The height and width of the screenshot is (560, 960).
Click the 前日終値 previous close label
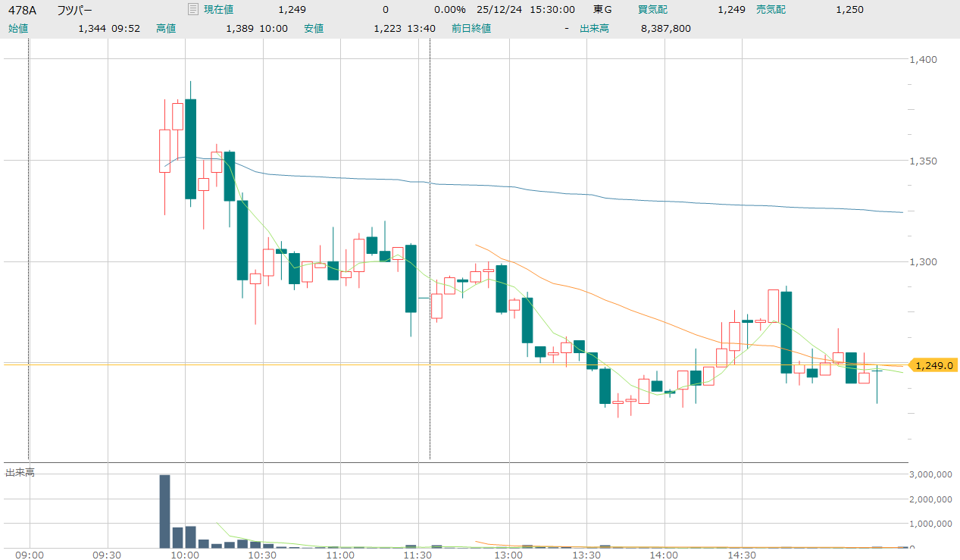[x=471, y=28]
